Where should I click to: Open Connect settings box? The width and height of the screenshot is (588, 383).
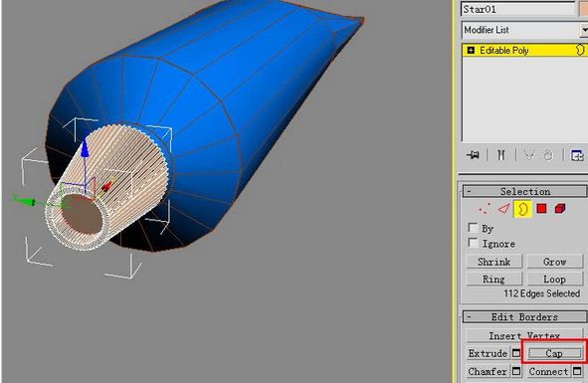click(578, 371)
